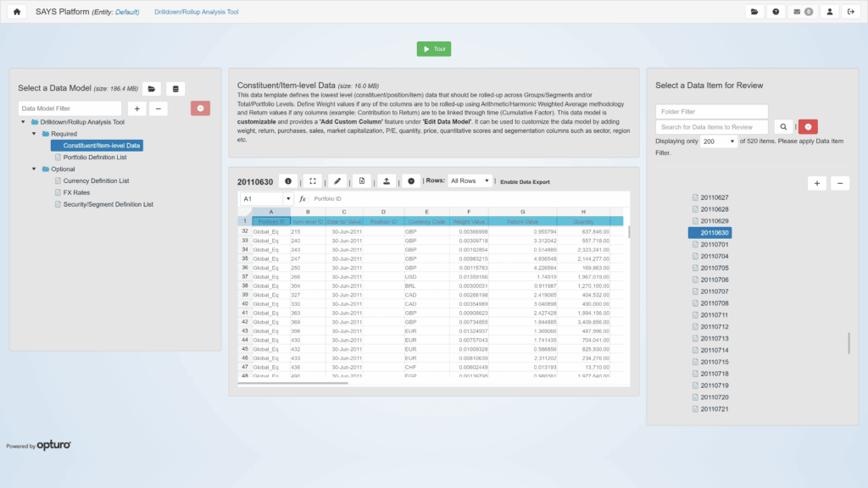Select data item 20110705 in list
The width and height of the screenshot is (868, 488).
click(715, 268)
